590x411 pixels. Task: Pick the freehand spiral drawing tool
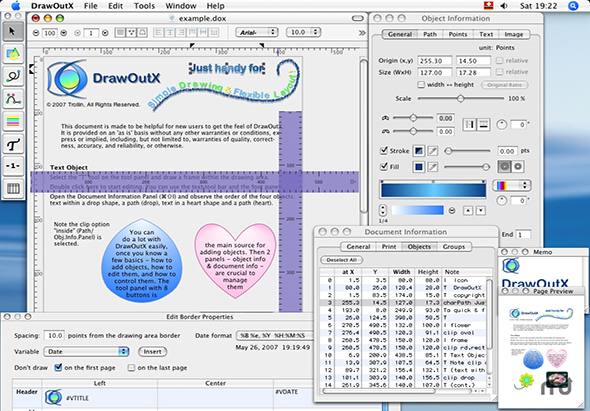13,76
